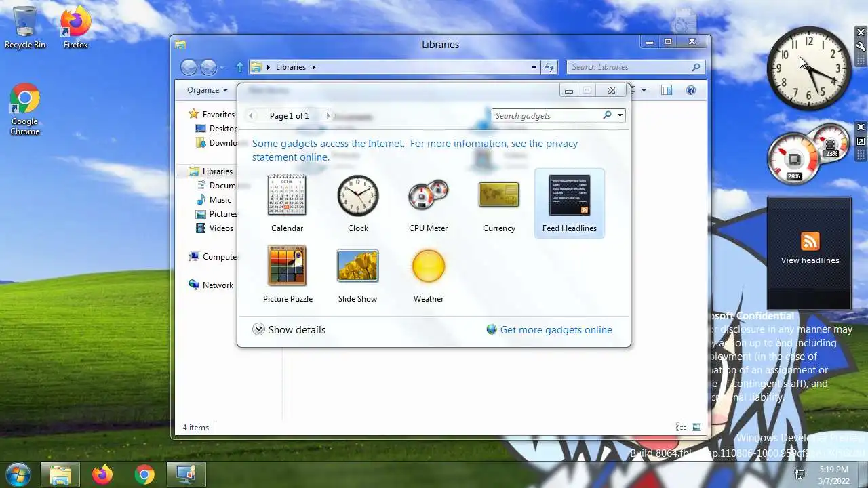Toggle CPU meter gadget larger size
This screenshot has height=488, width=868.
(x=861, y=142)
